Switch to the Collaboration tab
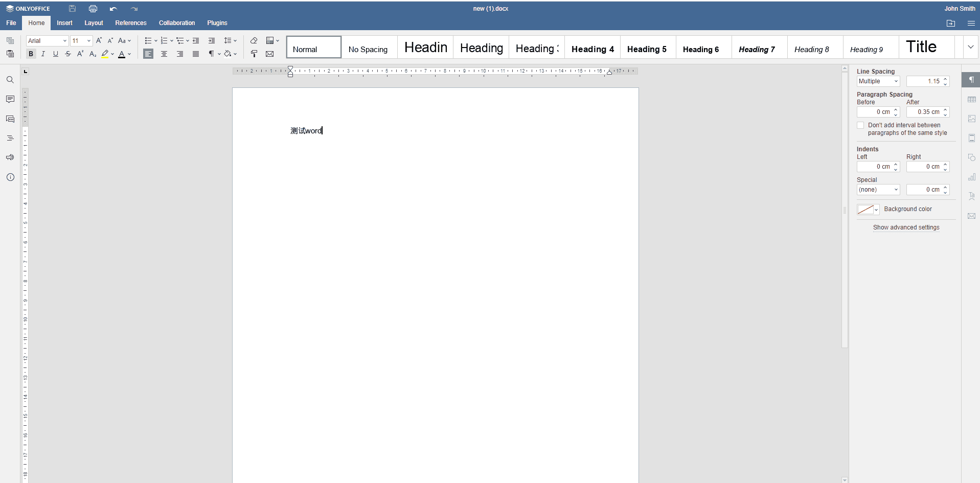This screenshot has width=980, height=483. pos(177,23)
